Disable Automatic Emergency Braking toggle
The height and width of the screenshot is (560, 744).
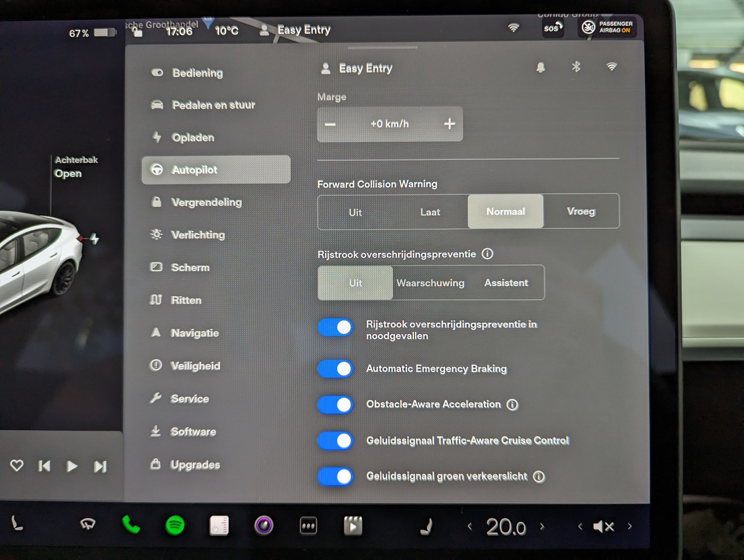pyautogui.click(x=336, y=369)
